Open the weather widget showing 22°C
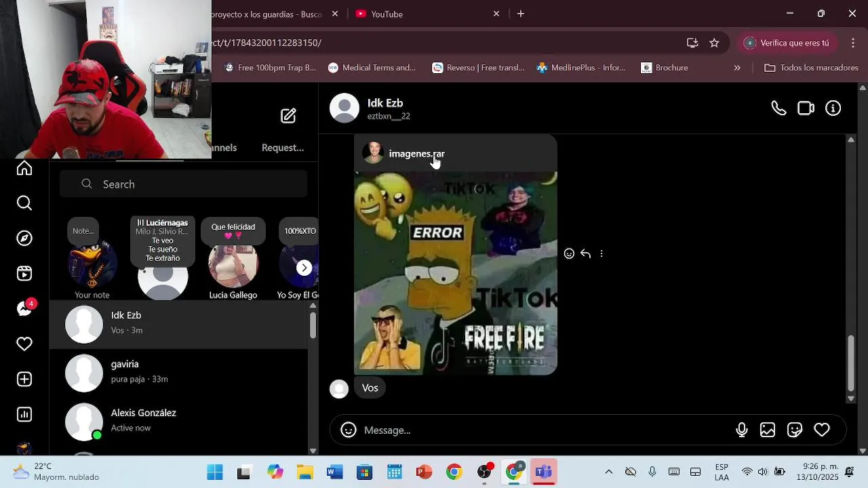The height and width of the screenshot is (488, 868). [x=56, y=472]
